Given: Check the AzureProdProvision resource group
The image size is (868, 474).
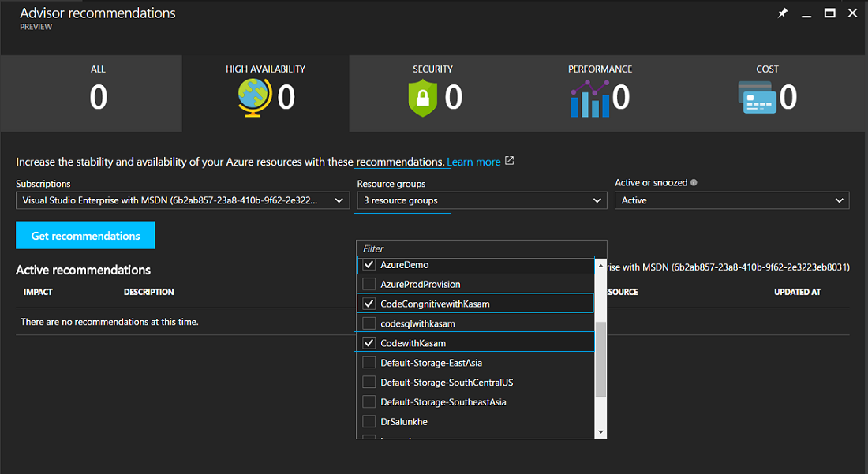Looking at the screenshot, I should [369, 284].
